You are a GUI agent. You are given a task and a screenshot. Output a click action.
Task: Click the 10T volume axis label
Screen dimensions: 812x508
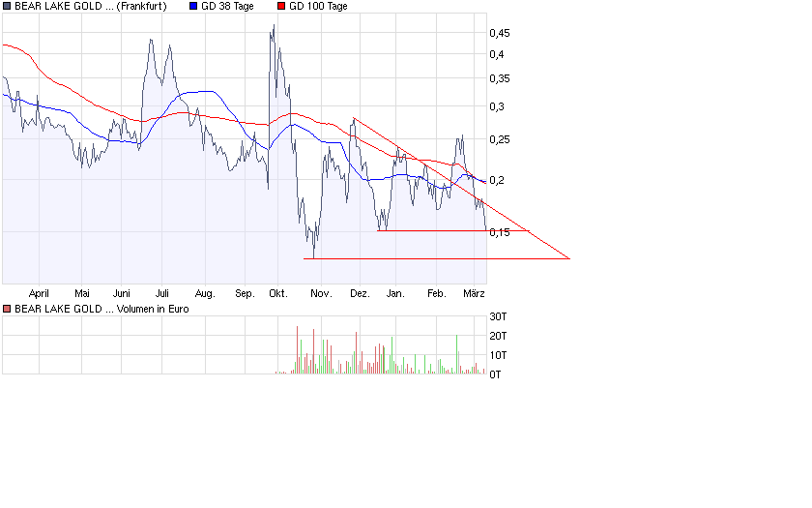click(x=498, y=356)
